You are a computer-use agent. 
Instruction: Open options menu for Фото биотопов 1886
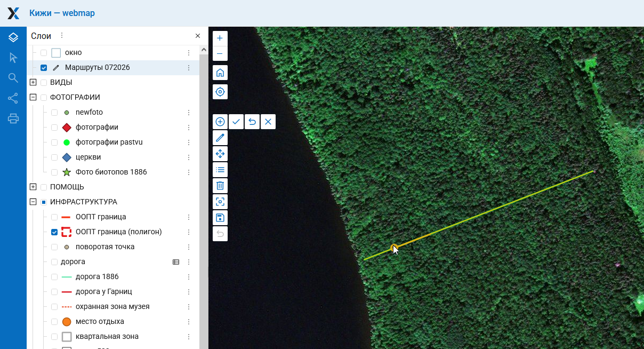[189, 172]
